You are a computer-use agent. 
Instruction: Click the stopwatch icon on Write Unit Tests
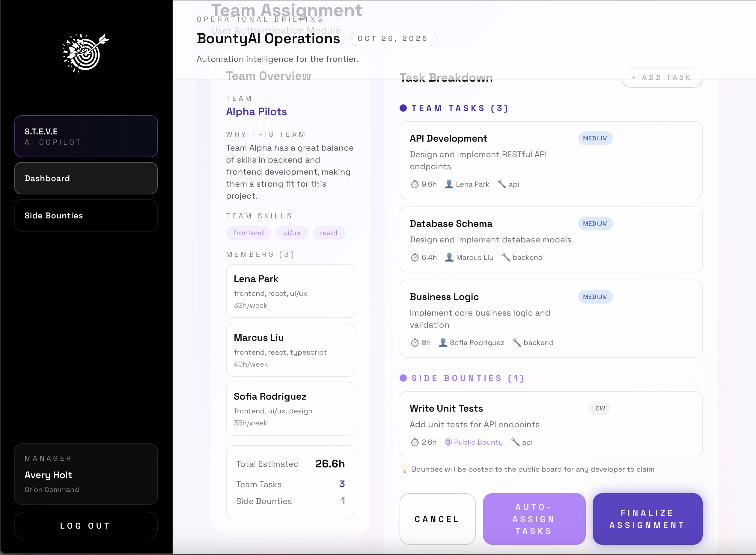point(415,442)
